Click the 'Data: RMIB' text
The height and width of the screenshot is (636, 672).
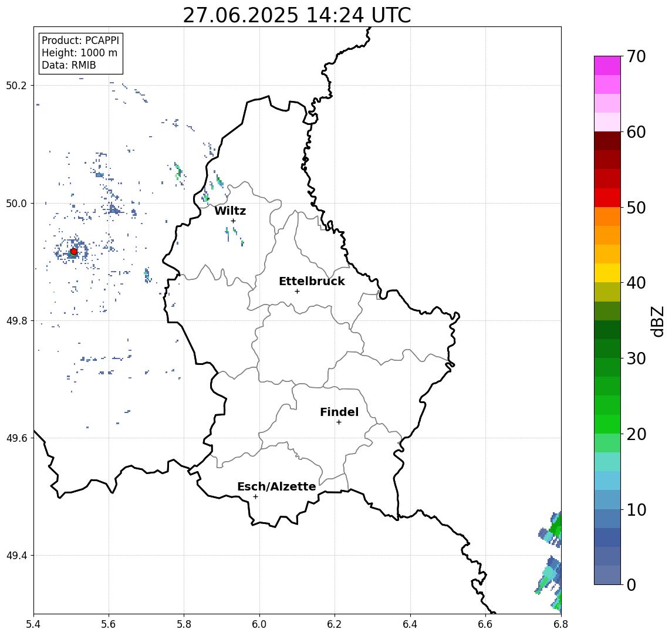[x=69, y=65]
